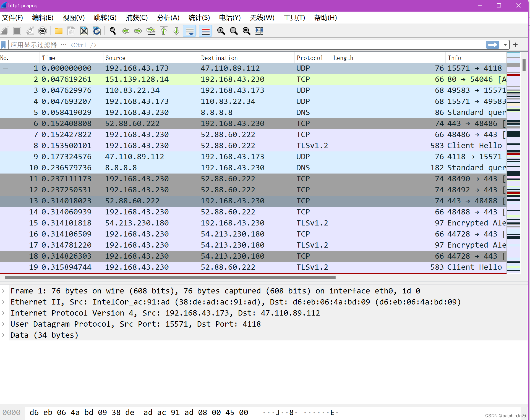The image size is (530, 420).
Task: Go to next packet arrow
Action: [138, 31]
